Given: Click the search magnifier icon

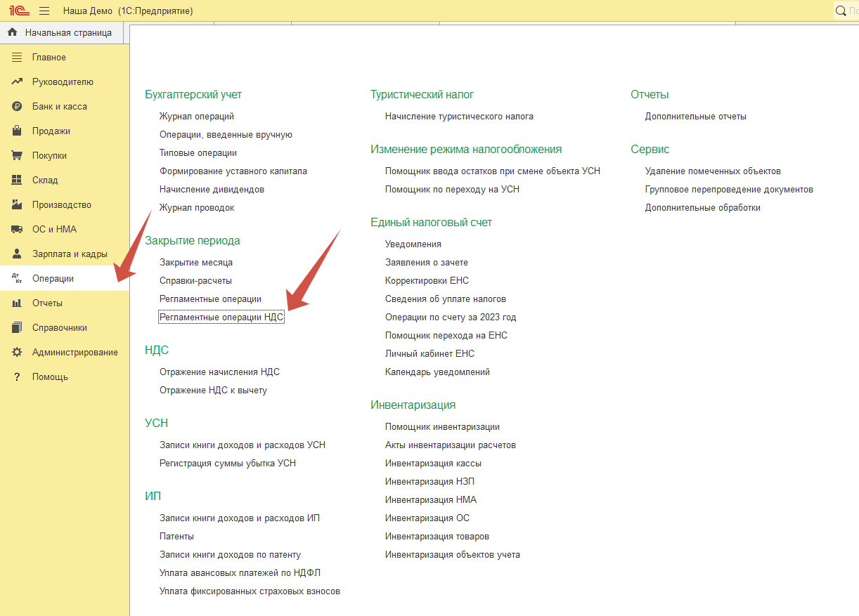Looking at the screenshot, I should click(841, 11).
